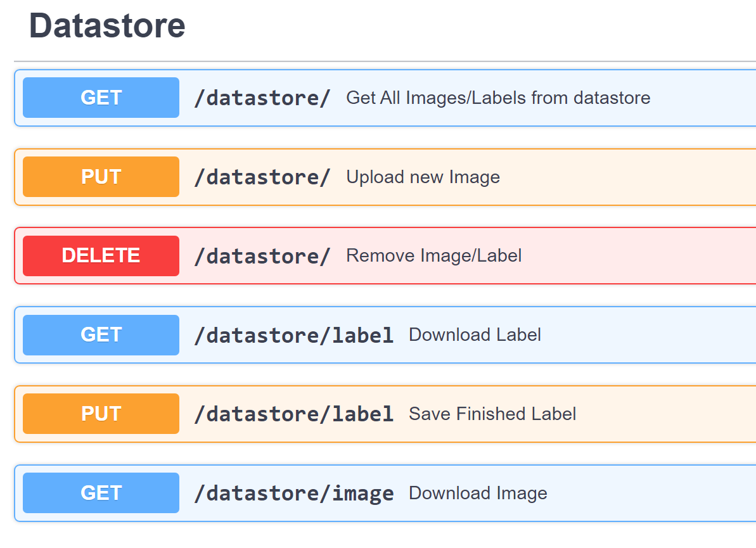Open /datastore/ path of Upload new Image
This screenshot has width=756, height=548.
tap(262, 177)
